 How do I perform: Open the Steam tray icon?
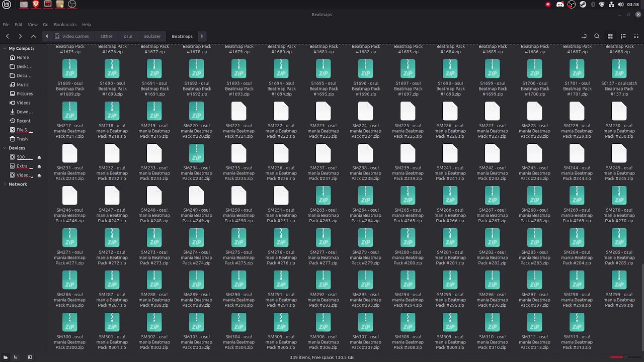click(583, 5)
